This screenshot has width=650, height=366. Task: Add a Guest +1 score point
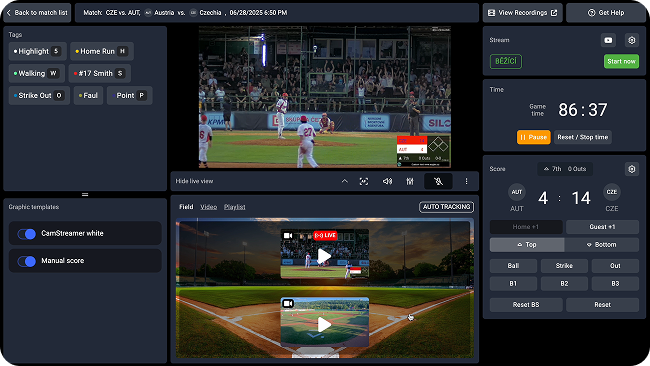click(x=602, y=227)
